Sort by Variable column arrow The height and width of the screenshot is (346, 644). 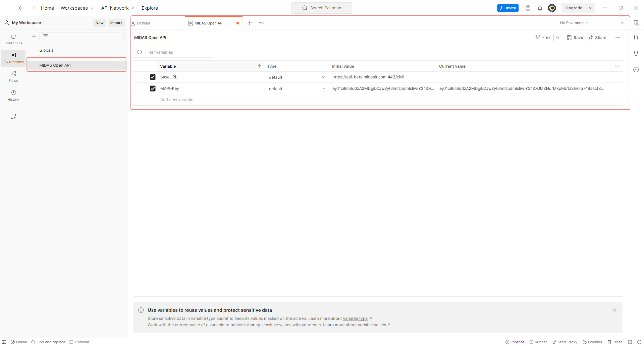[259, 66]
